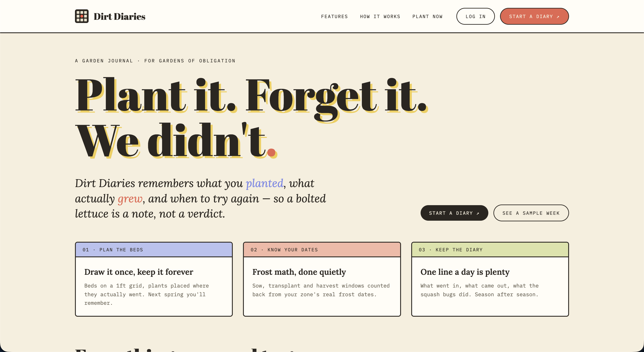Click the coral dot ending the headline
This screenshot has width=644, height=352.
pos(271,152)
